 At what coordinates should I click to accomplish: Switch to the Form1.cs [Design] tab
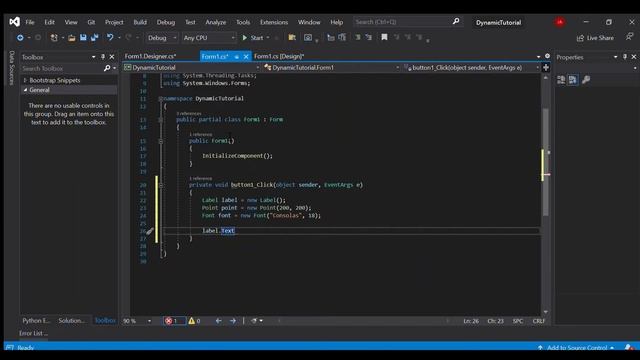click(279, 56)
